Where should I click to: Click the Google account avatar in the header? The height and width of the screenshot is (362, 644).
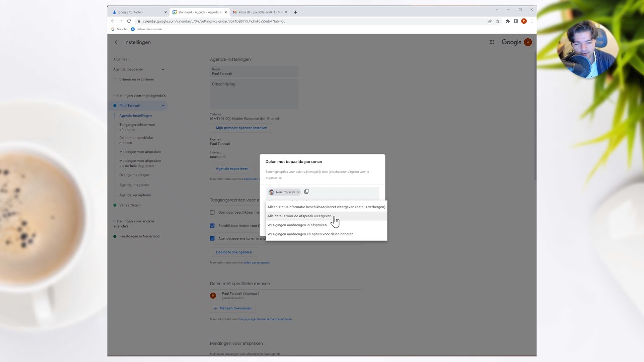click(x=528, y=42)
